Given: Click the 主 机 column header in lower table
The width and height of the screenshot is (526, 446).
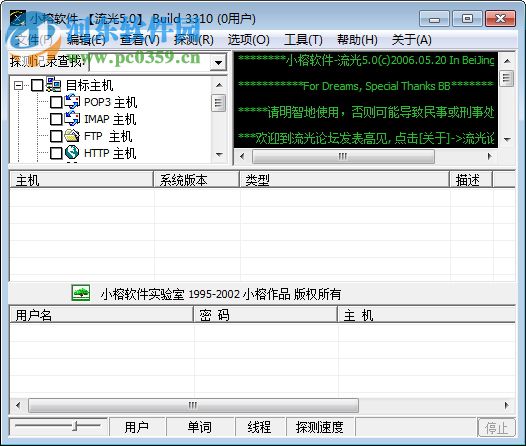Looking at the screenshot, I should click(x=426, y=315).
